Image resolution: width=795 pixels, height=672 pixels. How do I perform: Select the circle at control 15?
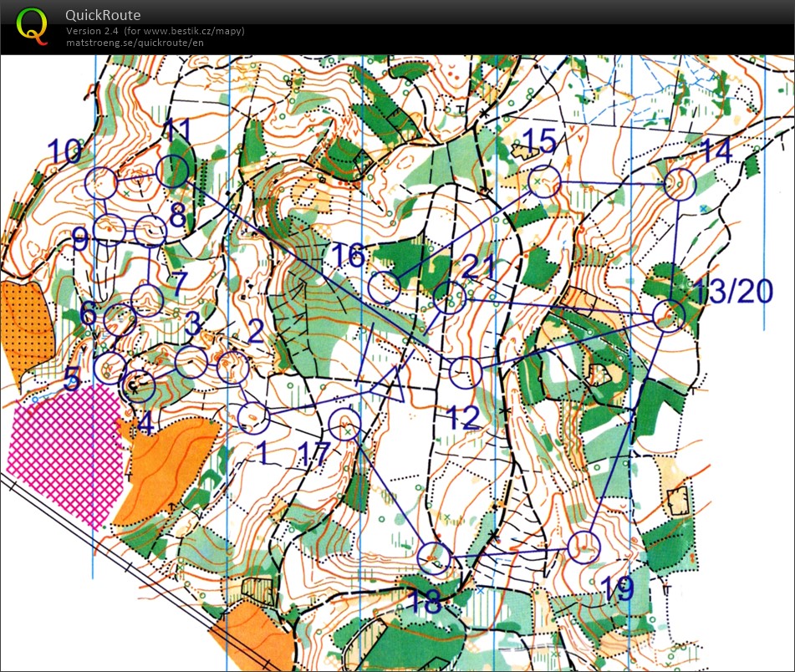tap(544, 181)
